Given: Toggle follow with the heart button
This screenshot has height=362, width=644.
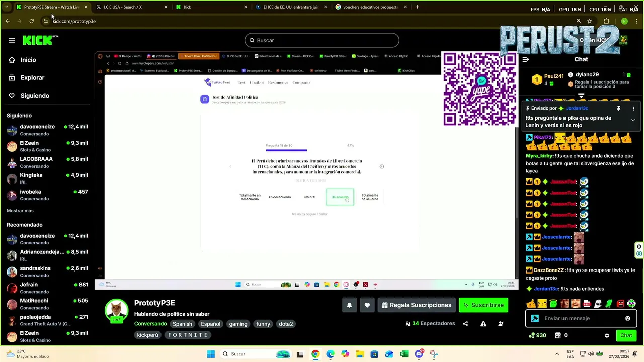Looking at the screenshot, I should [x=367, y=305].
